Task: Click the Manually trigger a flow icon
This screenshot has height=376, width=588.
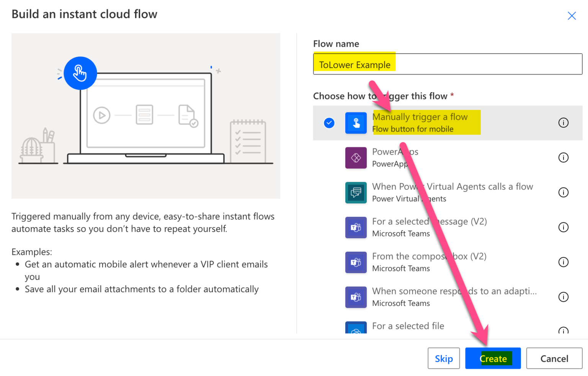Action: click(356, 123)
